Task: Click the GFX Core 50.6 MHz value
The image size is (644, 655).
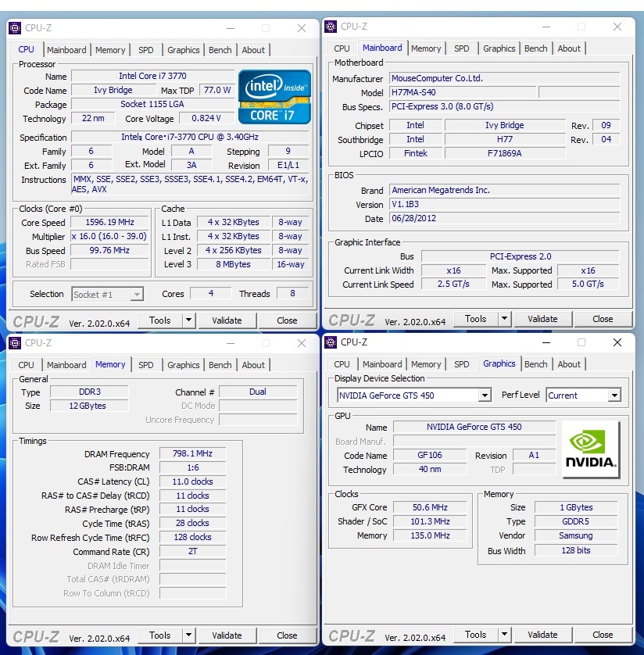Action: (430, 507)
